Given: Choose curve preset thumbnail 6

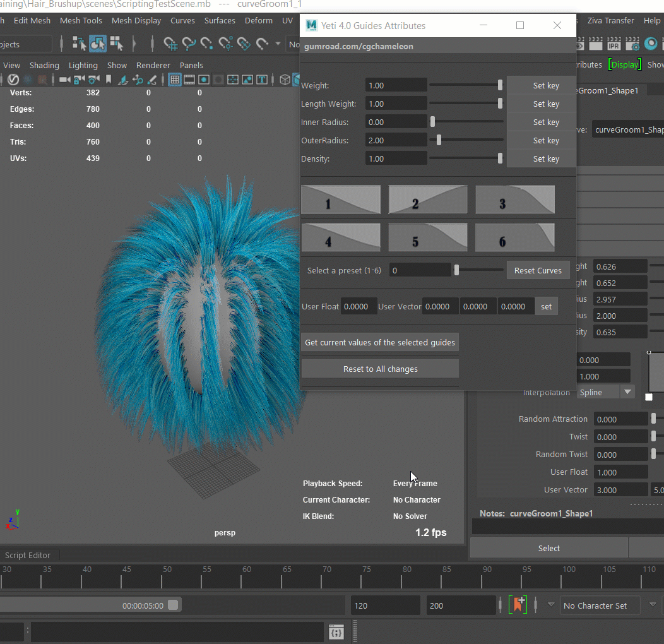Looking at the screenshot, I should point(515,237).
